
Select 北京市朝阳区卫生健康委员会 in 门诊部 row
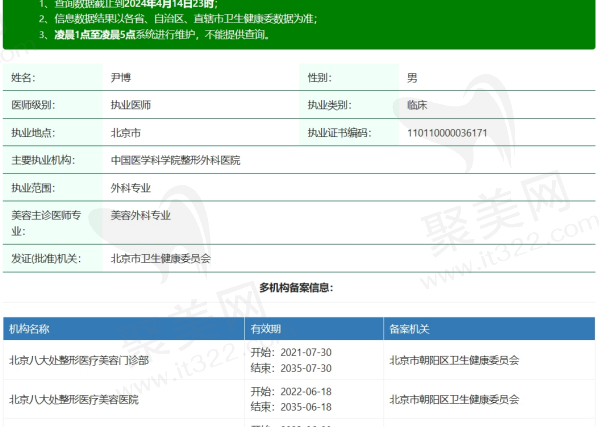454,360
